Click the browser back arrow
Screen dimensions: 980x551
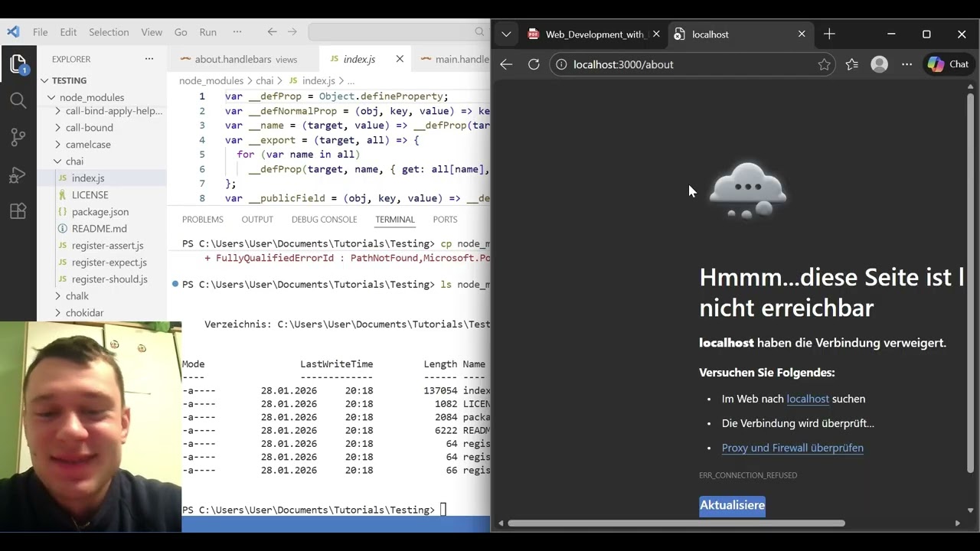coord(506,64)
